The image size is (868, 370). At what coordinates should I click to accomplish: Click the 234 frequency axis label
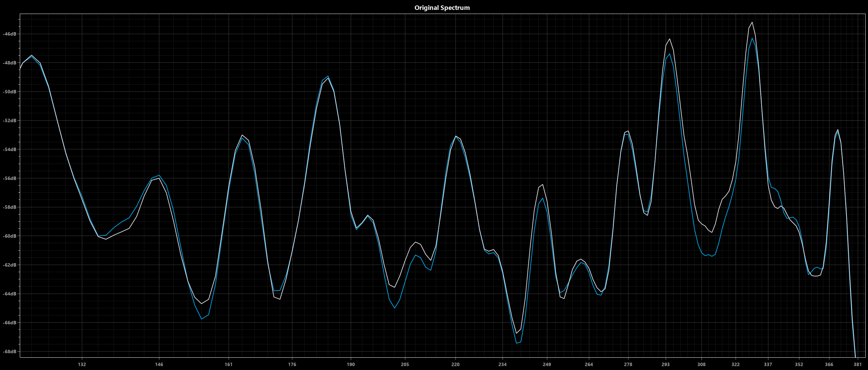[503, 364]
